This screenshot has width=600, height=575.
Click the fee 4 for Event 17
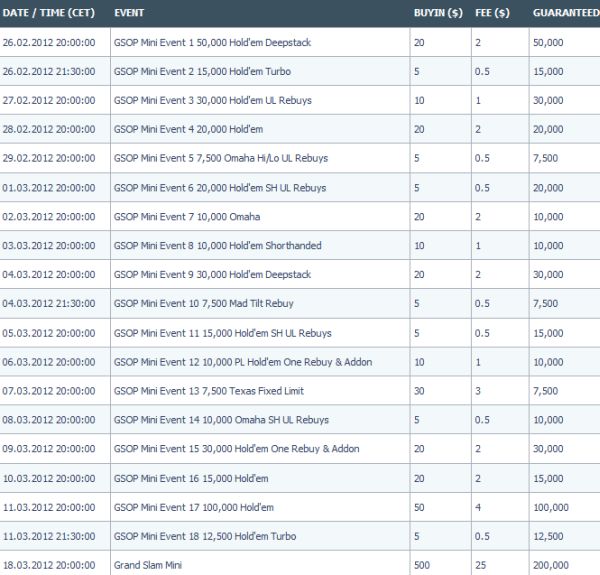(x=478, y=507)
